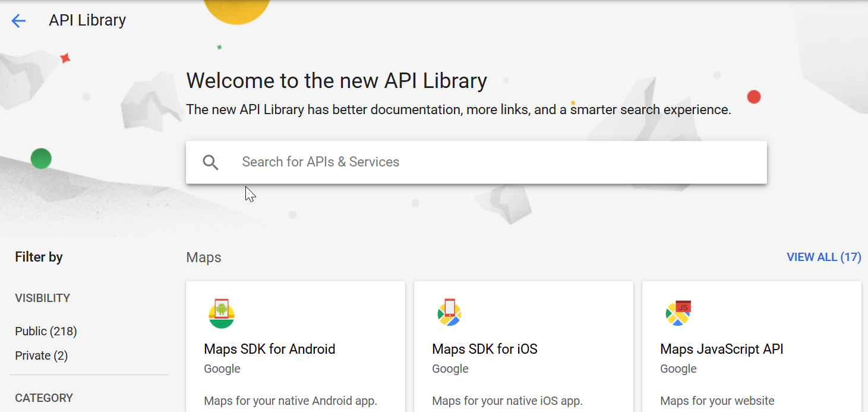Filter by Private (2) visibility
The image size is (868, 412).
point(42,356)
